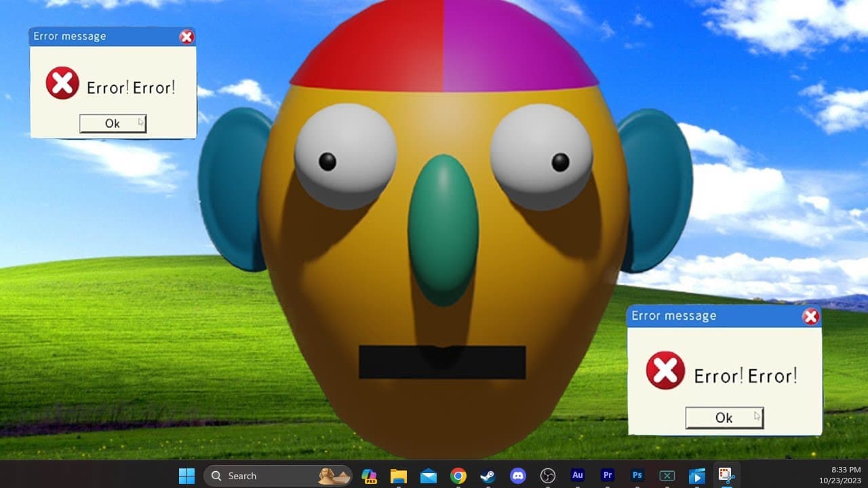Open the Mail app in taskbar

pos(428,476)
